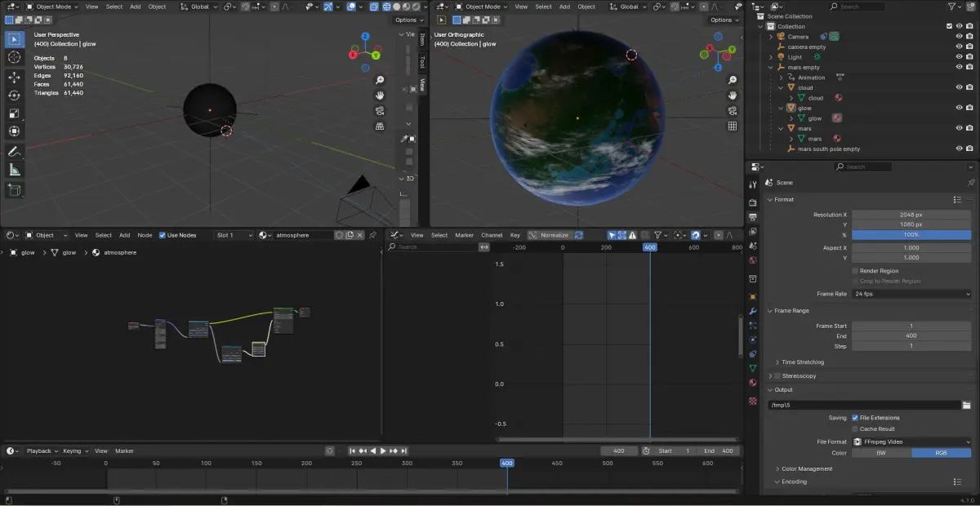Select the Move tool in left viewport
Screen dimensions: 980x506
[x=14, y=77]
